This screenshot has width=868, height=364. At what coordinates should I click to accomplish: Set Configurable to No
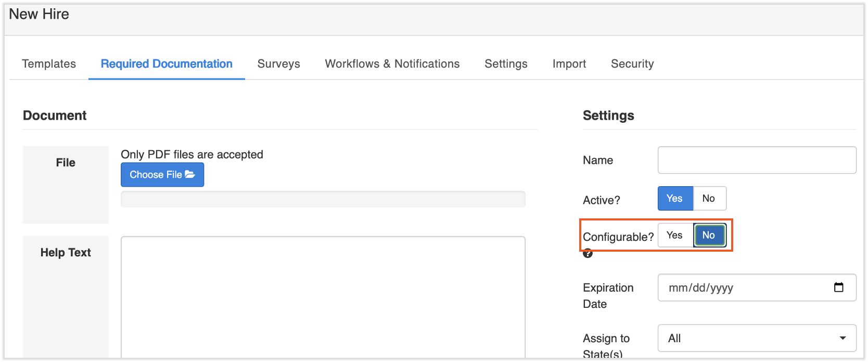pyautogui.click(x=709, y=236)
